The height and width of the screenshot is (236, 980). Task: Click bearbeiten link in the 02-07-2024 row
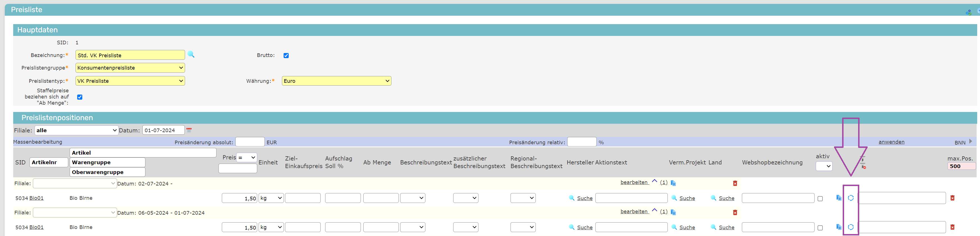(x=634, y=182)
